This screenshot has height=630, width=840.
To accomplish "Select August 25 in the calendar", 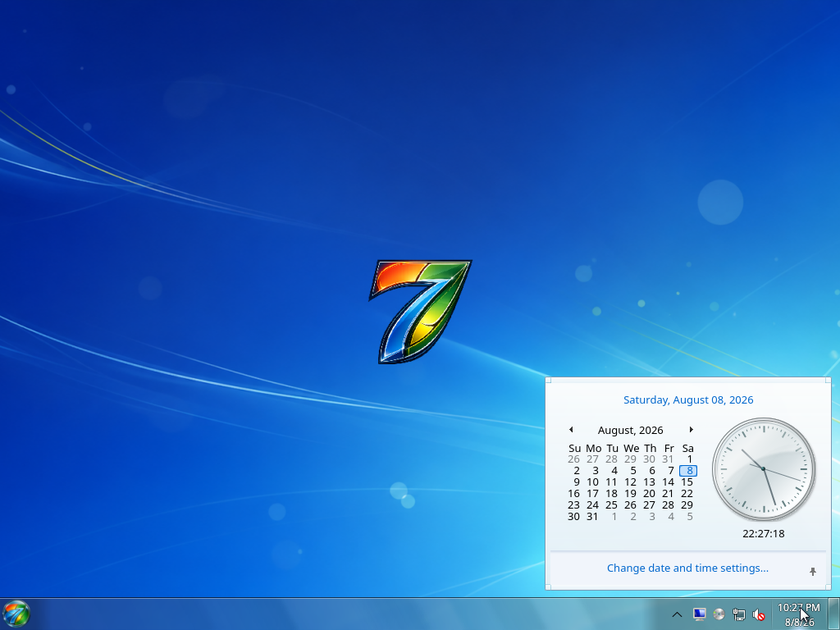I will click(611, 505).
